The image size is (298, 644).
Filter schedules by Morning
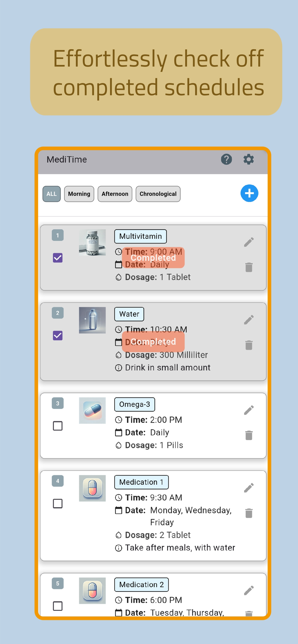tap(79, 194)
